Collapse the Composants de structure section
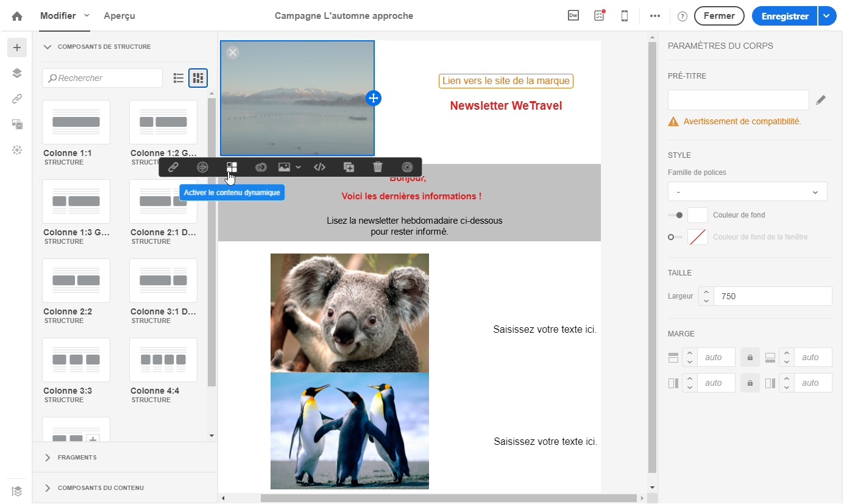The height and width of the screenshot is (504, 844). (x=48, y=47)
